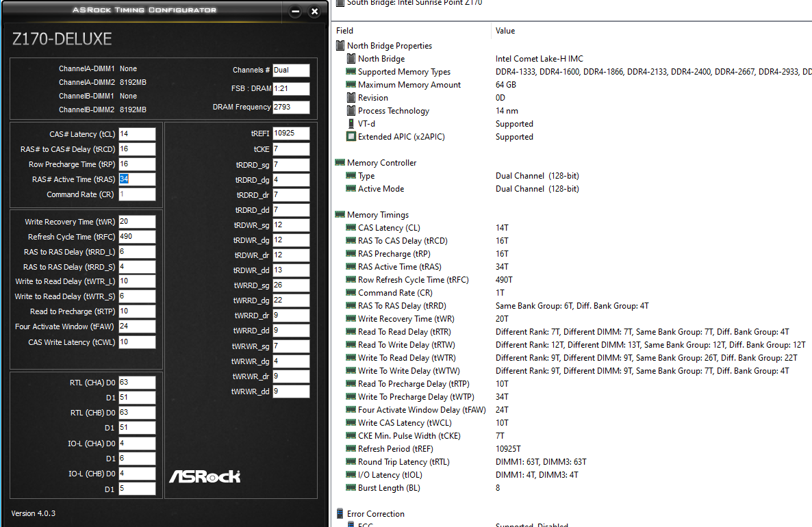The height and width of the screenshot is (527, 812).
Task: Click the RAS Precharge (tRP) icon
Action: coord(351,253)
